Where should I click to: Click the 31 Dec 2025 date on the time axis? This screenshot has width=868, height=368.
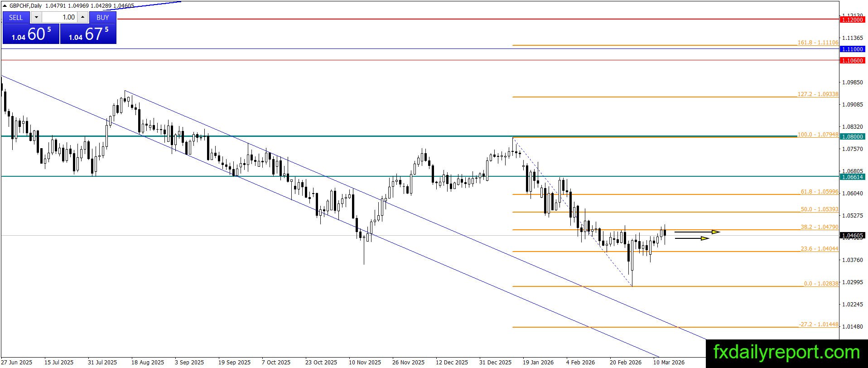click(x=495, y=363)
